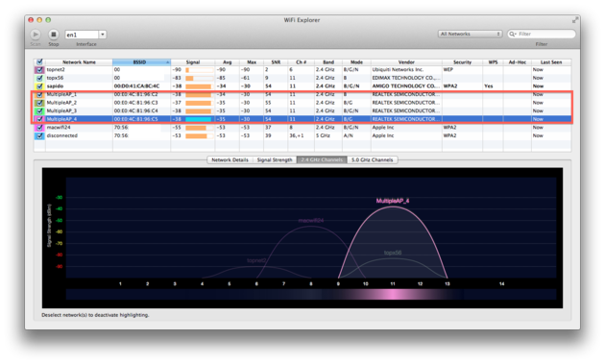Sort by Signal column header
Screen dimensions: 605x364
tap(192, 62)
